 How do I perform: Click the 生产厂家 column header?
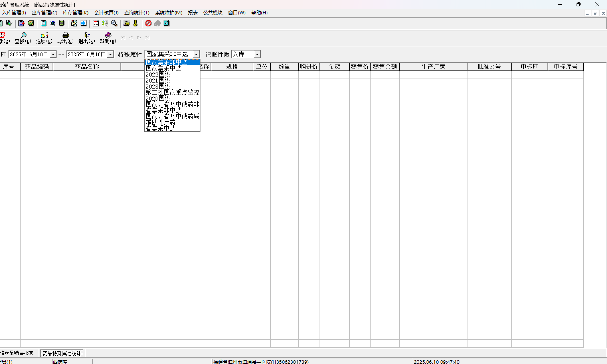[x=433, y=67]
